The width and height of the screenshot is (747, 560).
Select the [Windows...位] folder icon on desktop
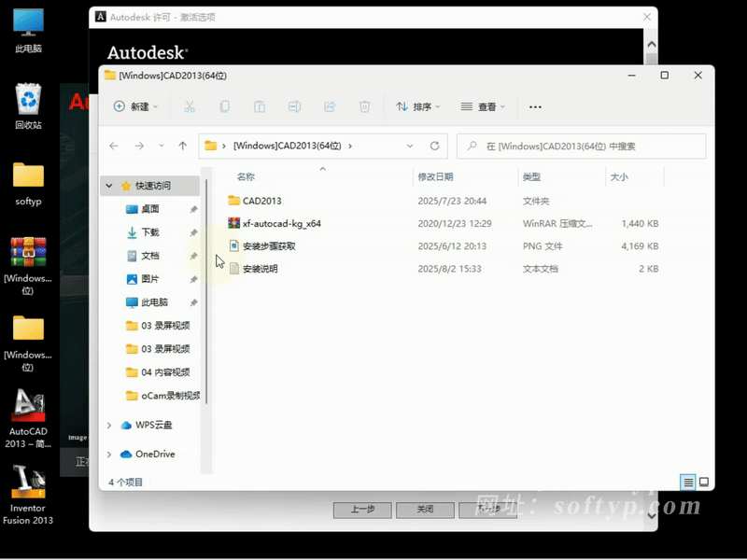pyautogui.click(x=28, y=343)
